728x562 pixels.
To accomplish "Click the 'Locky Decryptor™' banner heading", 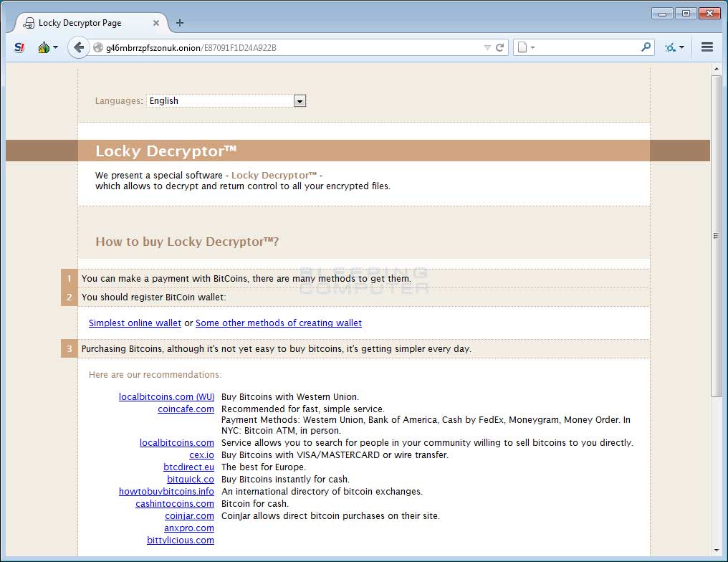I will pyautogui.click(x=166, y=151).
